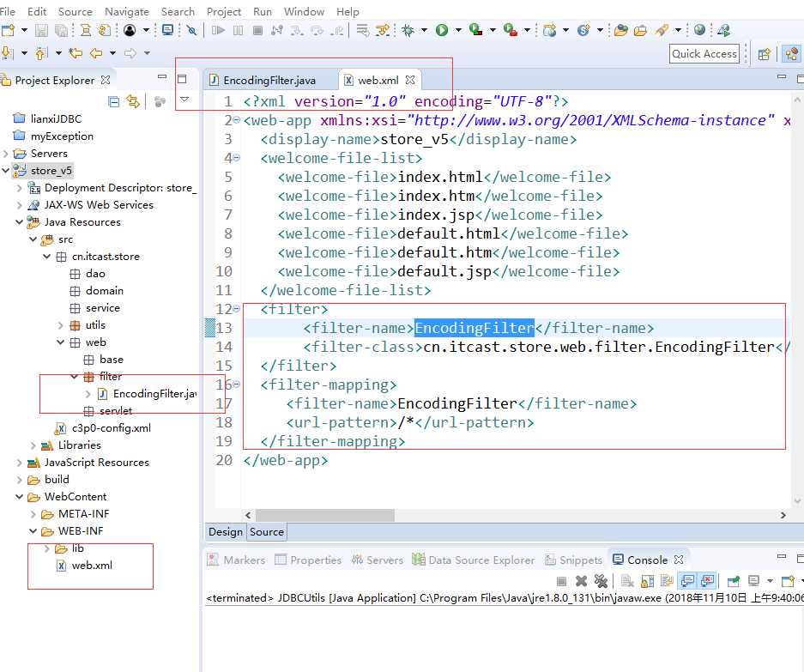Click the New Dynamic Web Project icon
This screenshot has height=672, width=804.
pyautogui.click(x=550, y=30)
